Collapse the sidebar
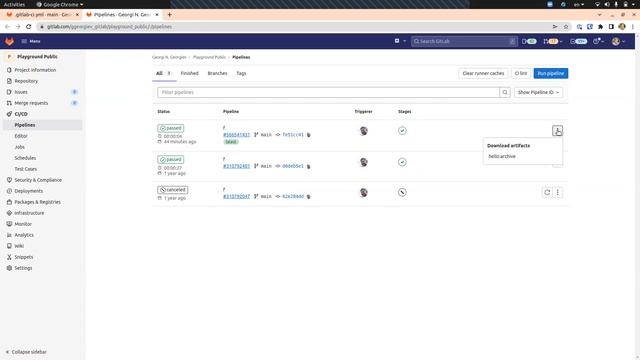 tap(26, 352)
